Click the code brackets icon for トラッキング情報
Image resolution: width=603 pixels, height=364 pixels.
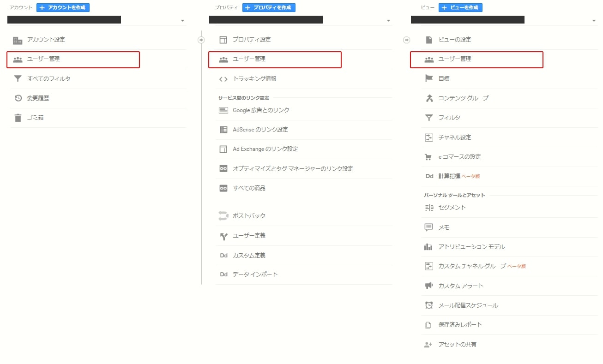click(x=223, y=79)
